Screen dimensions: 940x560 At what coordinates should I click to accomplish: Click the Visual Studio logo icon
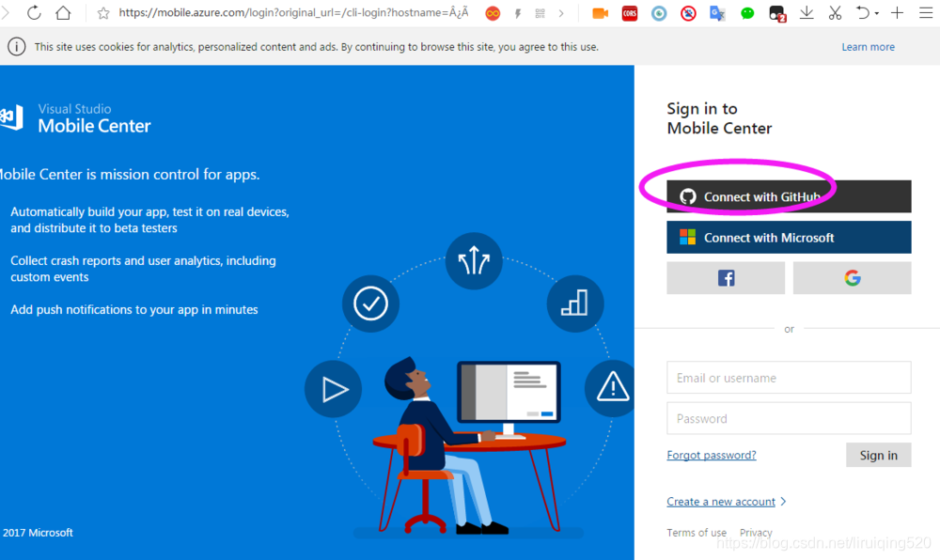point(12,117)
